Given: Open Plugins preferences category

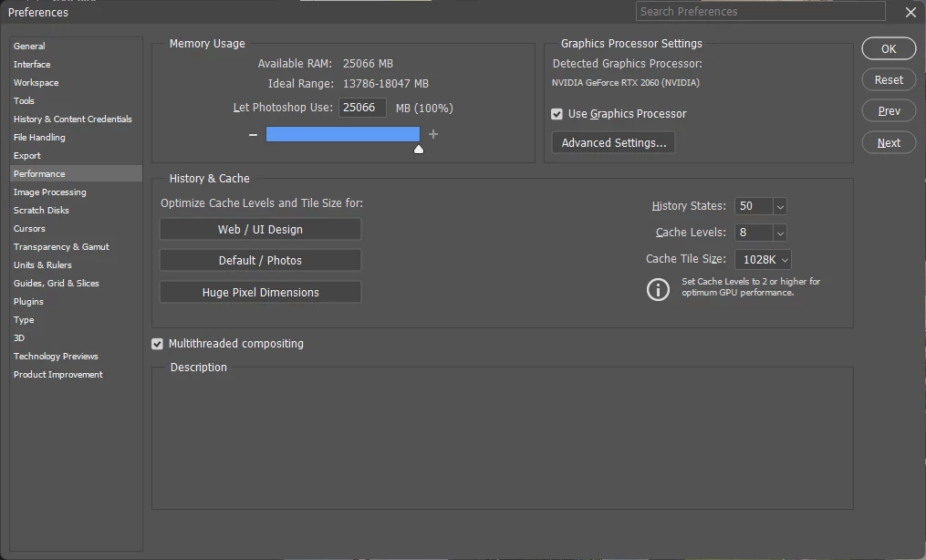Looking at the screenshot, I should tap(76, 302).
